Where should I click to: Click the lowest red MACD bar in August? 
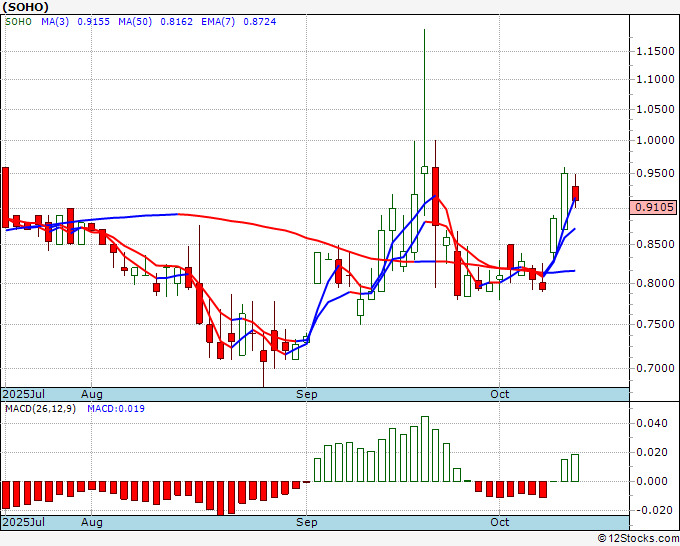click(x=220, y=498)
